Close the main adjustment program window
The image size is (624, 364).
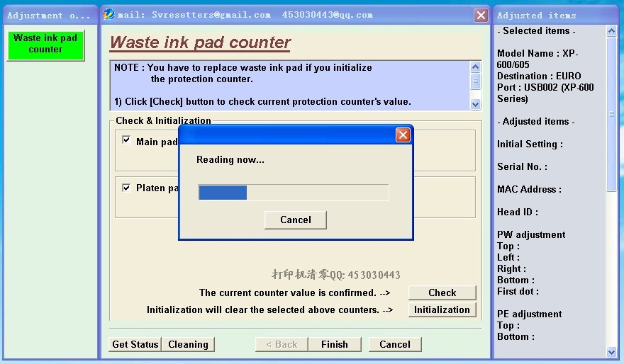481,15
